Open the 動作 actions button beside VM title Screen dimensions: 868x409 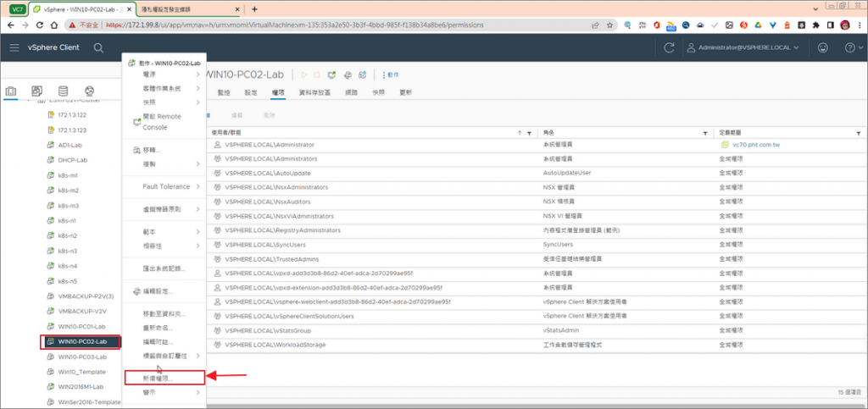pyautogui.click(x=391, y=75)
